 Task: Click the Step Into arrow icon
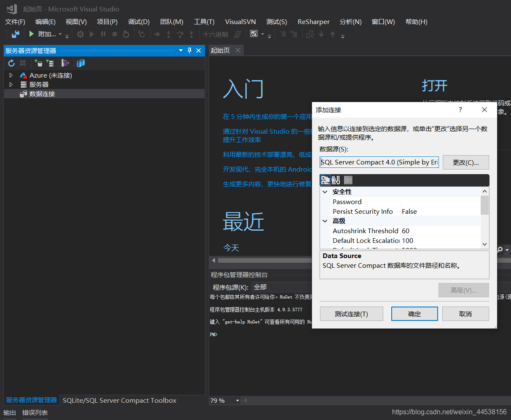pyautogui.click(x=169, y=34)
